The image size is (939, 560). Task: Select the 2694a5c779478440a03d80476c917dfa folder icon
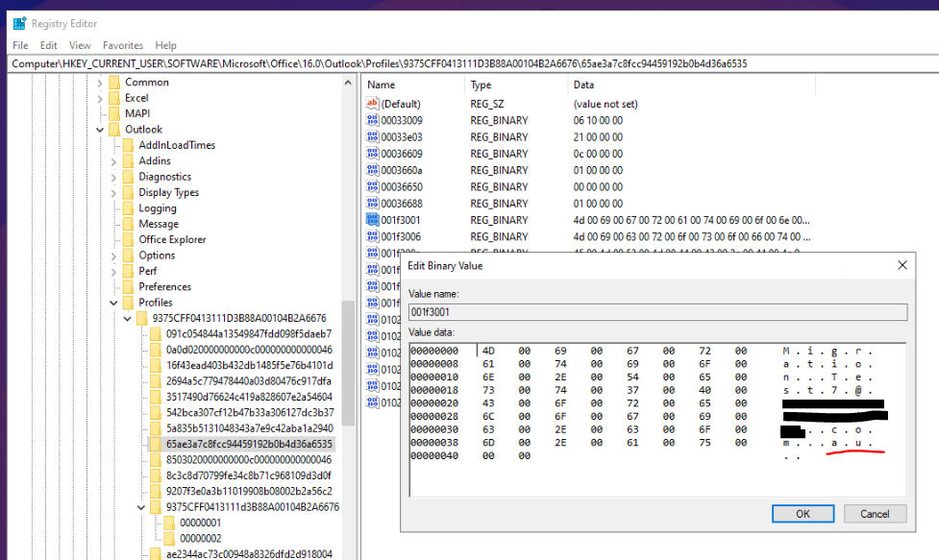click(157, 381)
